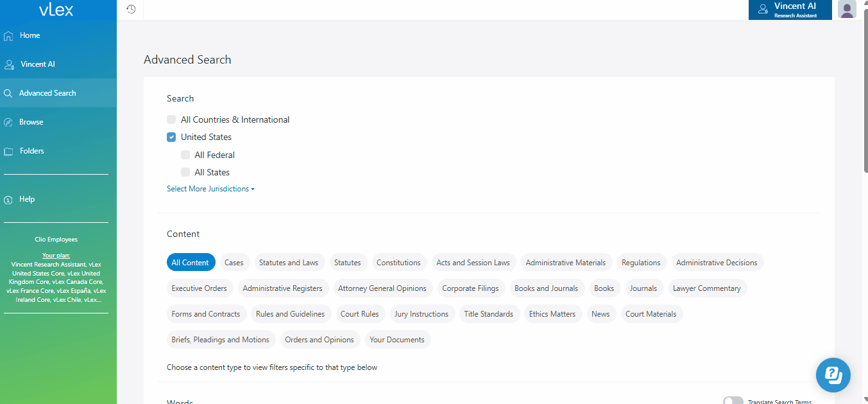Open the user profile avatar
This screenshot has width=868, height=404.
pos(847,10)
